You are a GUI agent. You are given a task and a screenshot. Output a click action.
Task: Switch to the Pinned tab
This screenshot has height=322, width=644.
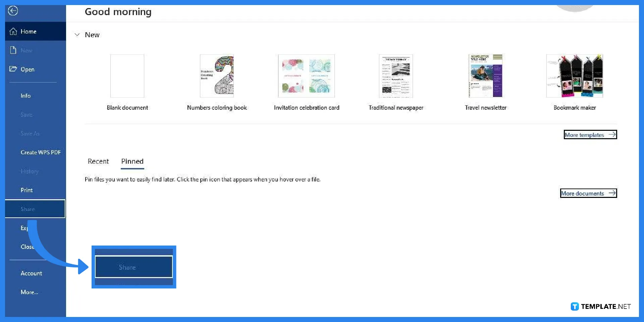pos(132,161)
